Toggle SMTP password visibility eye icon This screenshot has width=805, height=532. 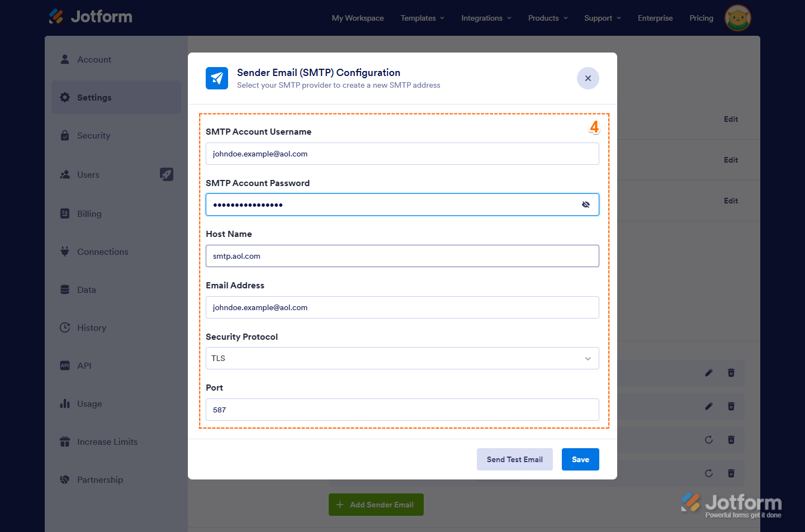click(585, 205)
